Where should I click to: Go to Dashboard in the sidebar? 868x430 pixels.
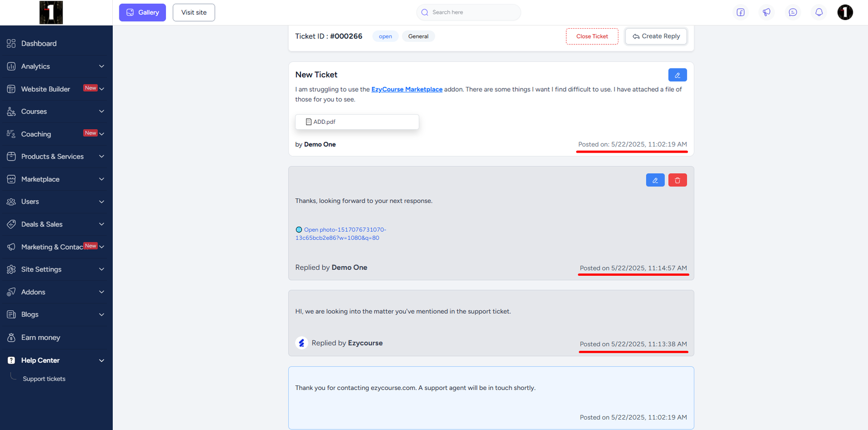(39, 43)
